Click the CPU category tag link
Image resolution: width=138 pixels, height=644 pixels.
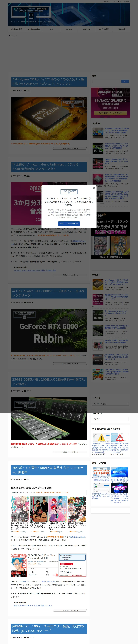pyautogui.click(x=28, y=91)
